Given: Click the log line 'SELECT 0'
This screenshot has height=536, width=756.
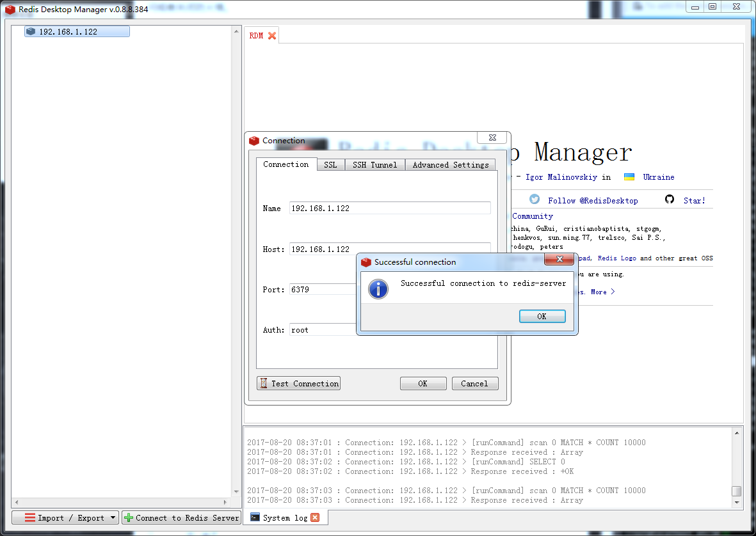Looking at the screenshot, I should tap(406, 462).
